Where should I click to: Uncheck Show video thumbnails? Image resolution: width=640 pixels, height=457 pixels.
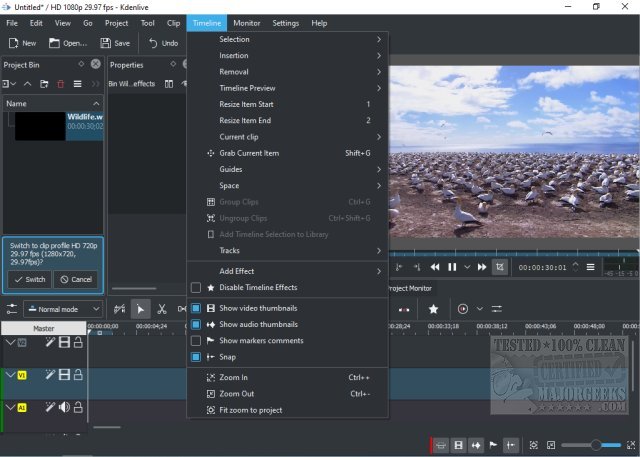196,309
